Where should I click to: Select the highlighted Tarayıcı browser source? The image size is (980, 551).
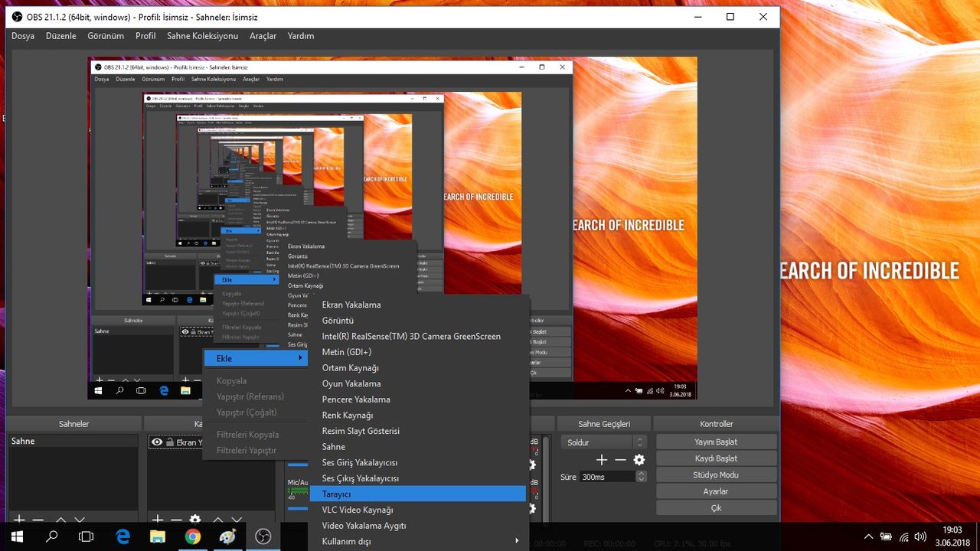[x=418, y=494]
